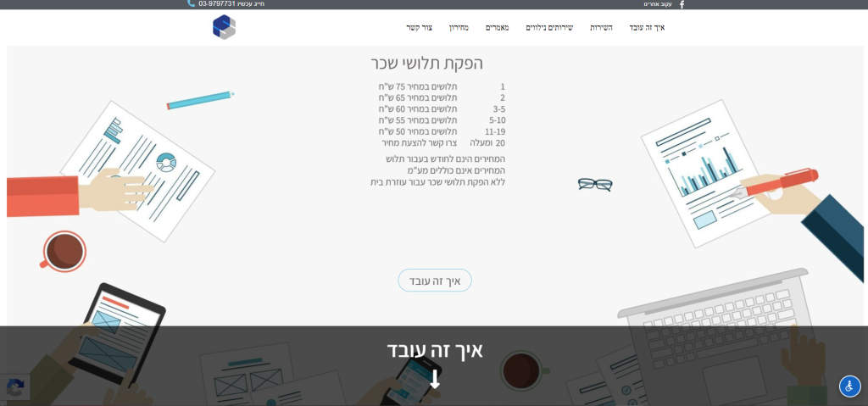The image size is (868, 406).
Task: Select the price line תלושים במחיר 60 ש"ח
Action: (x=418, y=109)
